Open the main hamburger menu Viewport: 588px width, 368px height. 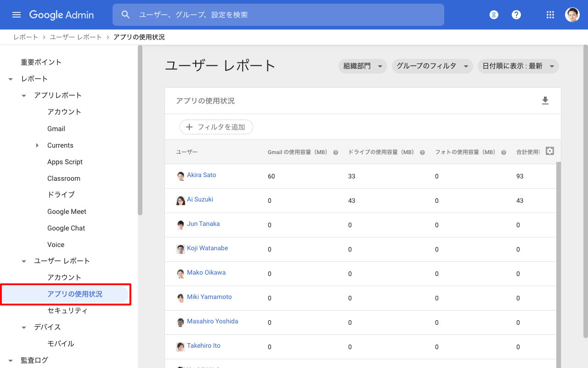[x=17, y=15]
